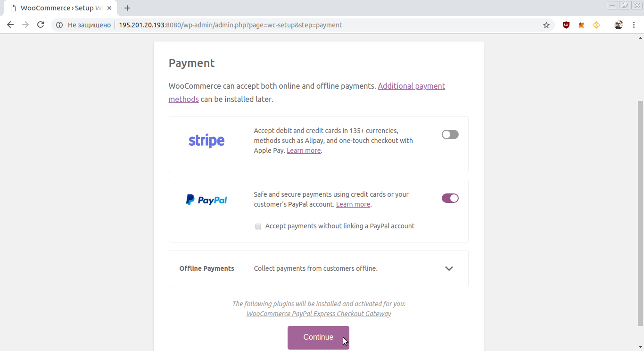
Task: Click the Continue button
Action: pos(318,337)
